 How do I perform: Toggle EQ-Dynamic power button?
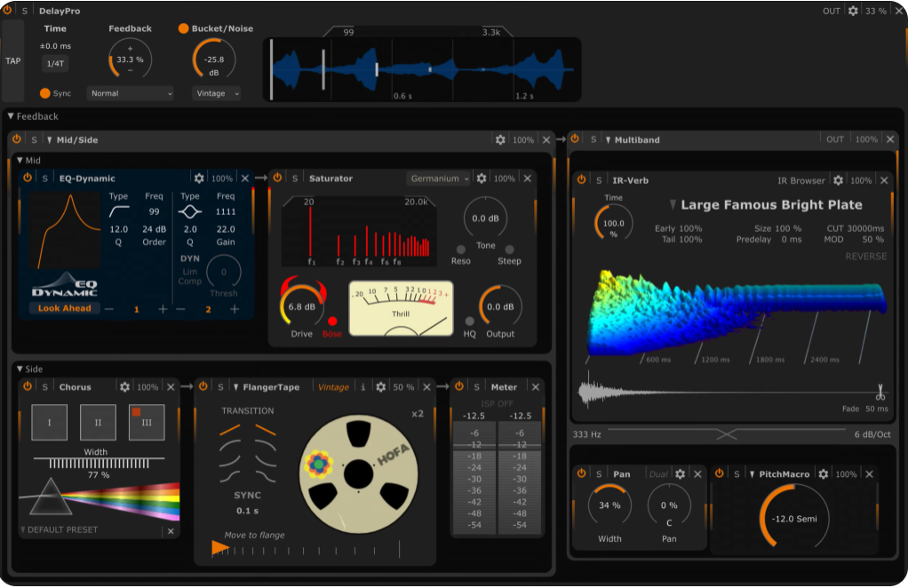click(x=28, y=179)
